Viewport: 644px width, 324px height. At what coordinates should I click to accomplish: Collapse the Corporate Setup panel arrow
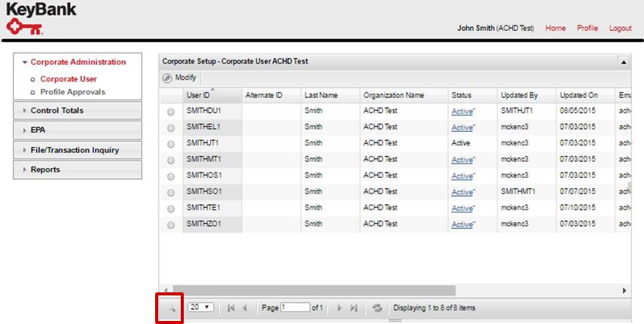point(623,61)
